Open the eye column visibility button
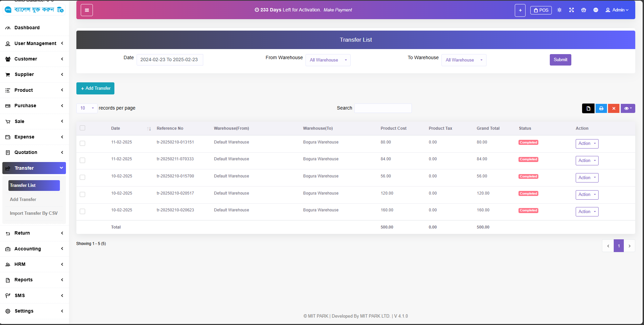This screenshot has width=644, height=325. tap(628, 108)
